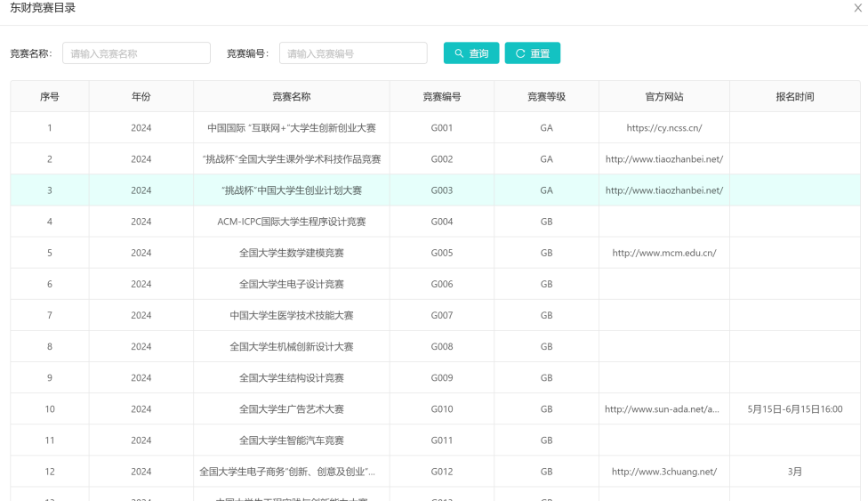Screen dimensions: 868x501
Task: Click the GA level in G001 row
Action: tap(546, 127)
